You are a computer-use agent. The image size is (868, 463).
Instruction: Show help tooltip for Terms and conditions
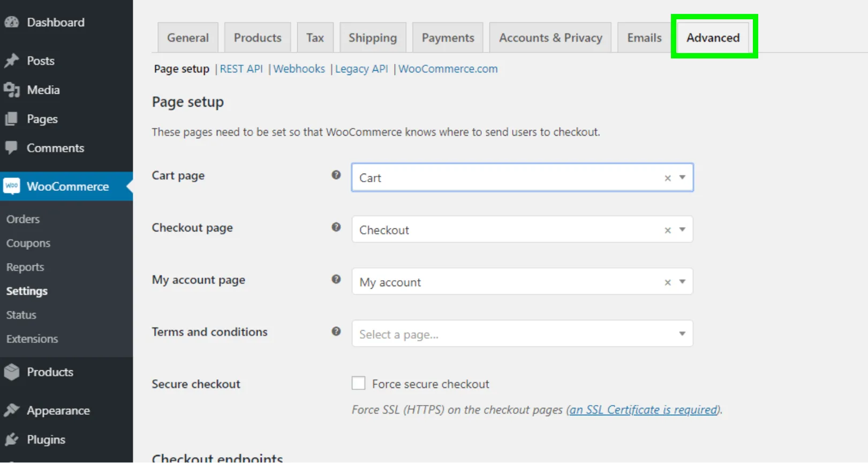[336, 331]
